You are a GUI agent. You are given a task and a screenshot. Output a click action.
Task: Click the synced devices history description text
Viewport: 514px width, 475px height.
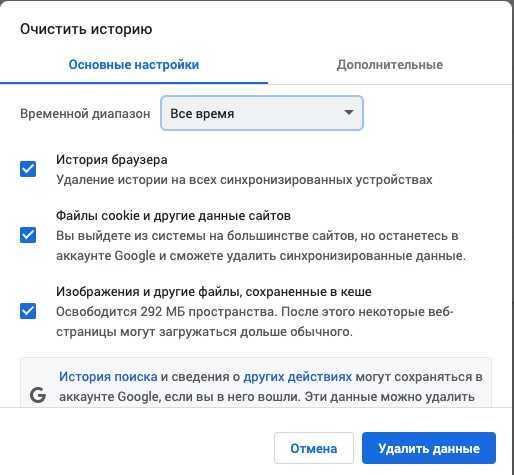pyautogui.click(x=244, y=180)
